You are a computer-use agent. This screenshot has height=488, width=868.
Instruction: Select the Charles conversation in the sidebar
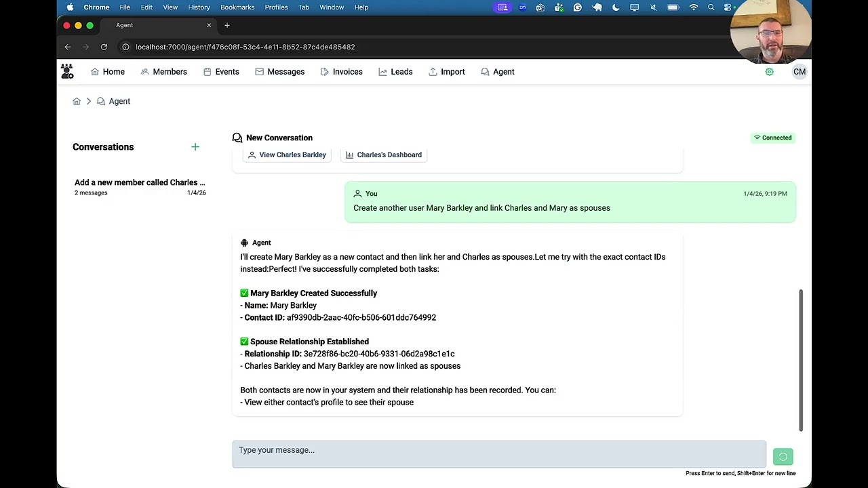tap(140, 187)
